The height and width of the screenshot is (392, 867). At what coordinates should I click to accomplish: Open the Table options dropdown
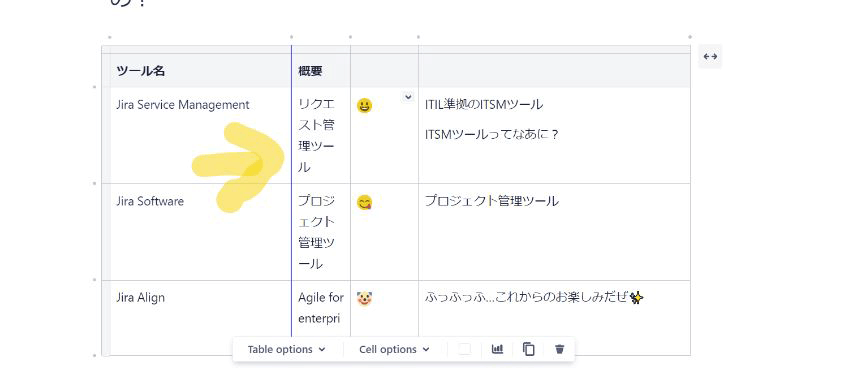286,349
